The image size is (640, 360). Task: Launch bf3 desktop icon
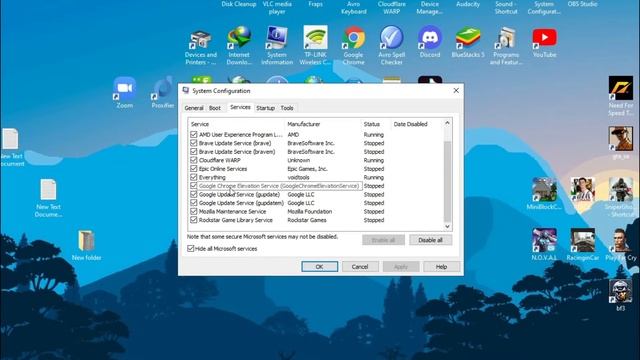coord(620,296)
